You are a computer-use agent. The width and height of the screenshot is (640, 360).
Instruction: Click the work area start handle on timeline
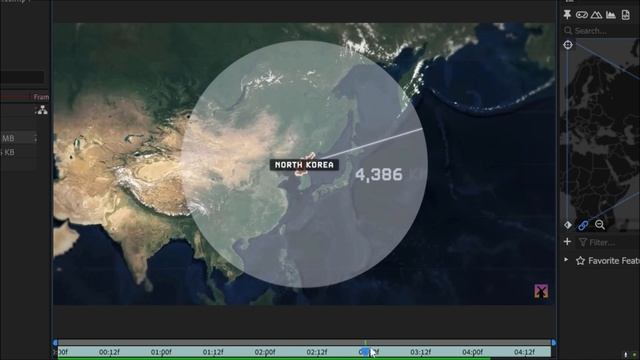[55, 342]
